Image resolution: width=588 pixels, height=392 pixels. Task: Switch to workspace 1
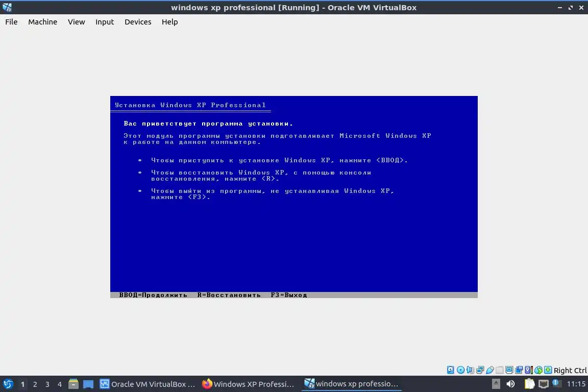(x=23, y=384)
